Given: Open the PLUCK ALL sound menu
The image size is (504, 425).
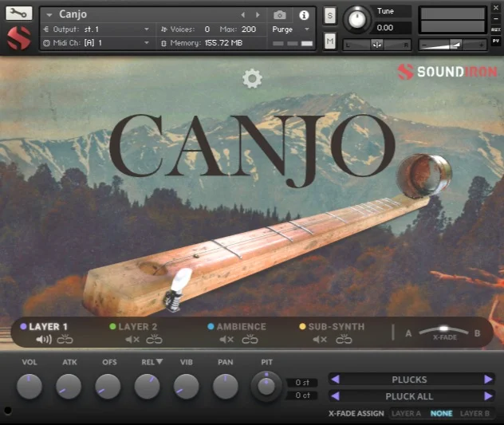Looking at the screenshot, I should (409, 396).
